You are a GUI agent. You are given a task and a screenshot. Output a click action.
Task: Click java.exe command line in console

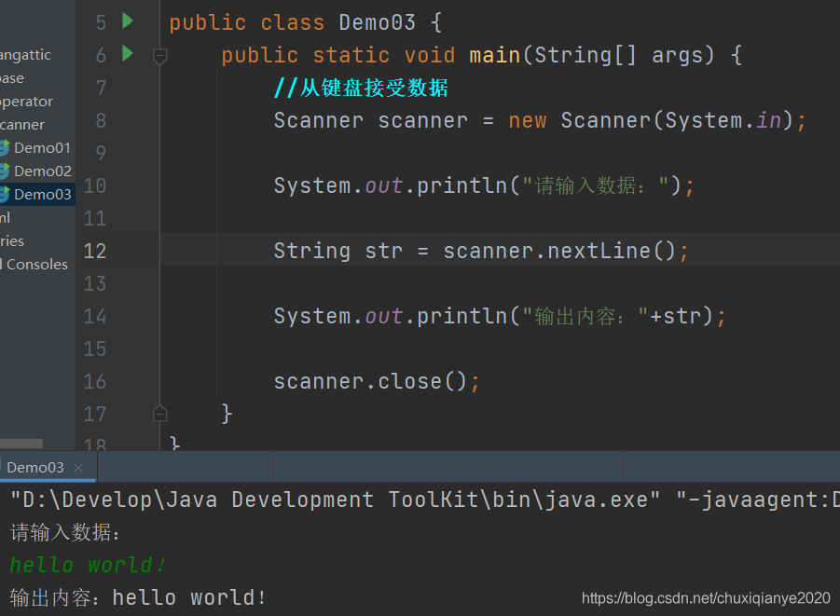pyautogui.click(x=425, y=500)
